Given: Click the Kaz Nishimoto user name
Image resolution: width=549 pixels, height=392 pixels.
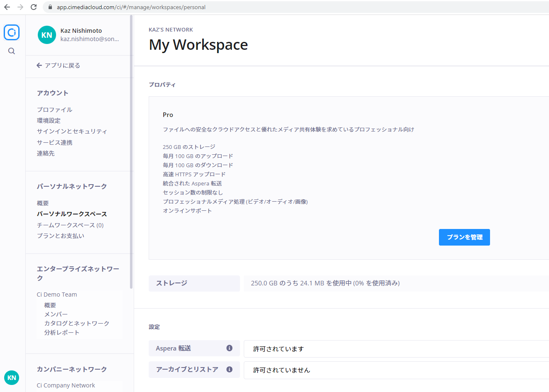Looking at the screenshot, I should click(x=81, y=31).
